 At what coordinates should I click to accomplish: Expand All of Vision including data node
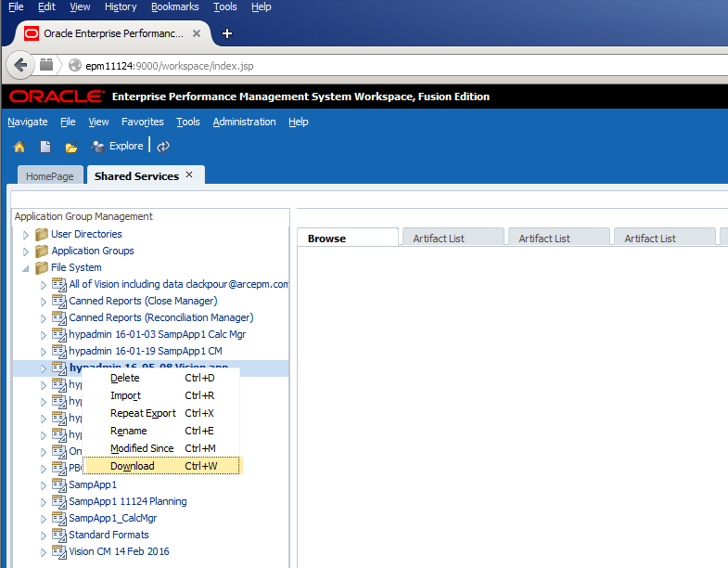click(44, 285)
